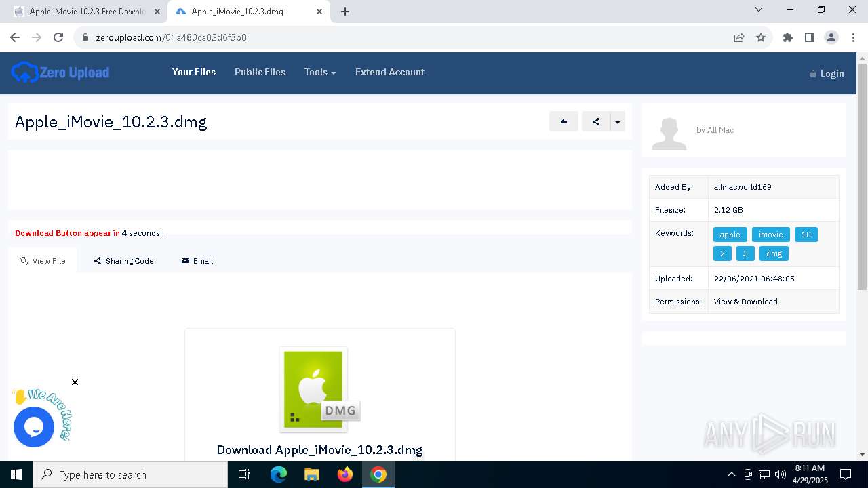
Task: Switch to the View File tab
Action: pos(43,260)
